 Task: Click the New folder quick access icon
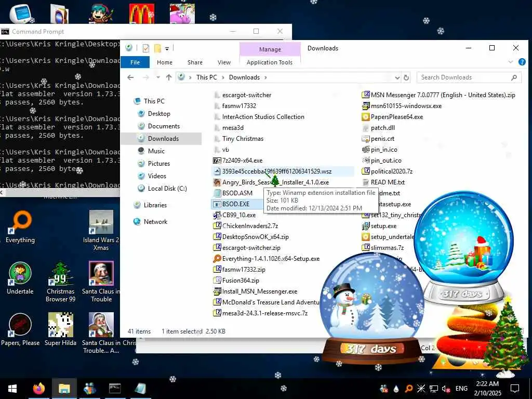[157, 48]
